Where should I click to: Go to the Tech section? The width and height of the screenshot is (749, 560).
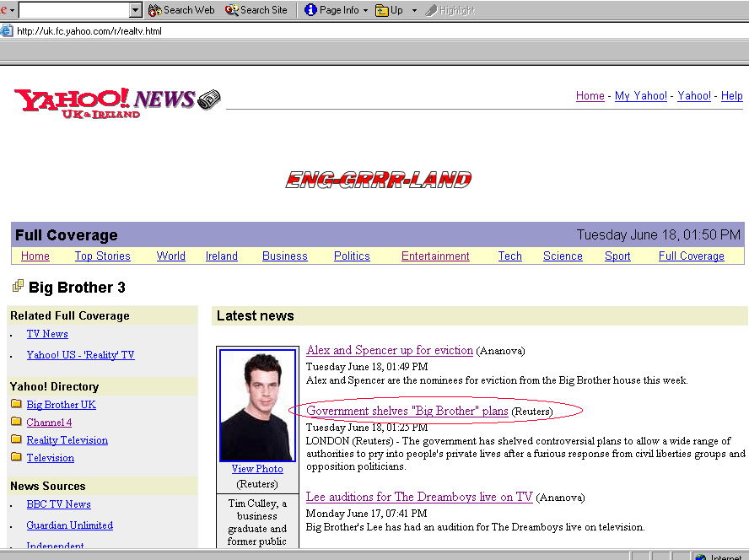510,256
